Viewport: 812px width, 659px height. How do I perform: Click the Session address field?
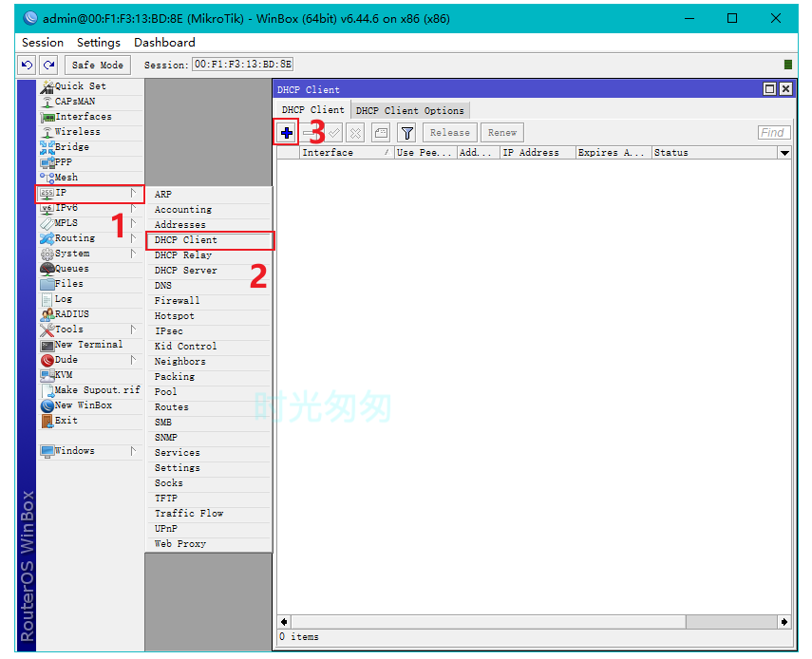(243, 65)
